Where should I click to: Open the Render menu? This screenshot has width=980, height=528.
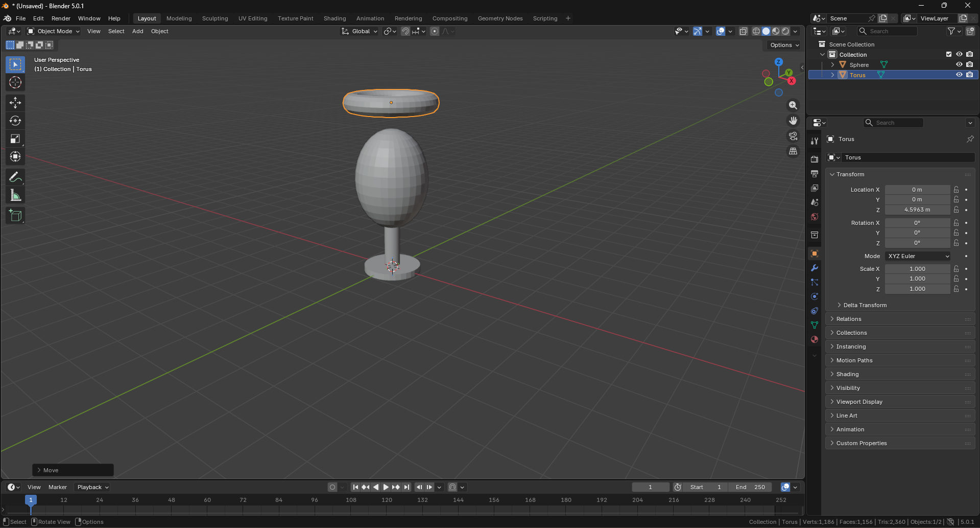61,18
